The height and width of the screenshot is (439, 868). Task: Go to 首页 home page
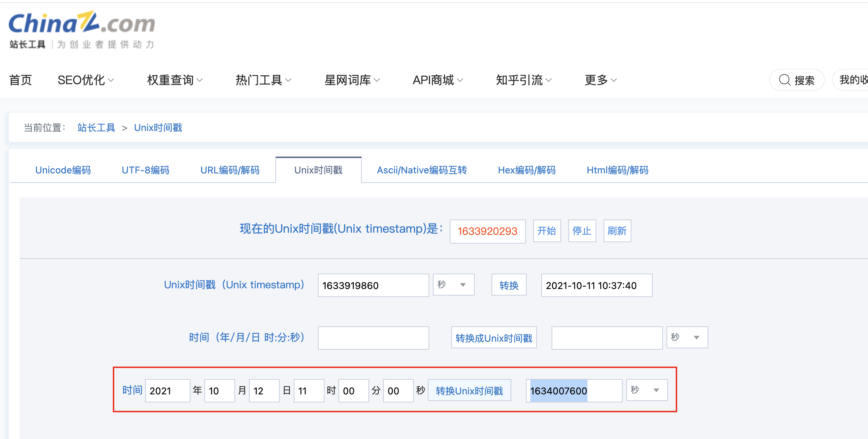pos(21,80)
